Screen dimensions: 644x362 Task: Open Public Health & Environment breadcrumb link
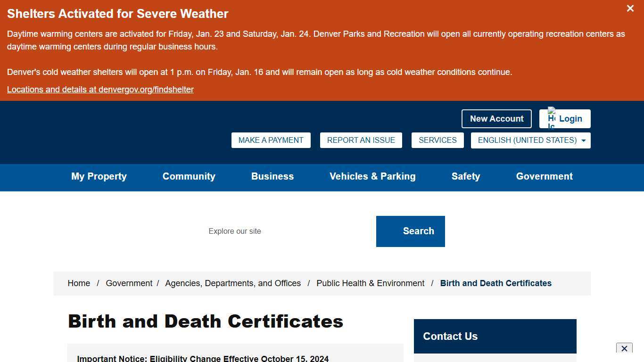370,283
